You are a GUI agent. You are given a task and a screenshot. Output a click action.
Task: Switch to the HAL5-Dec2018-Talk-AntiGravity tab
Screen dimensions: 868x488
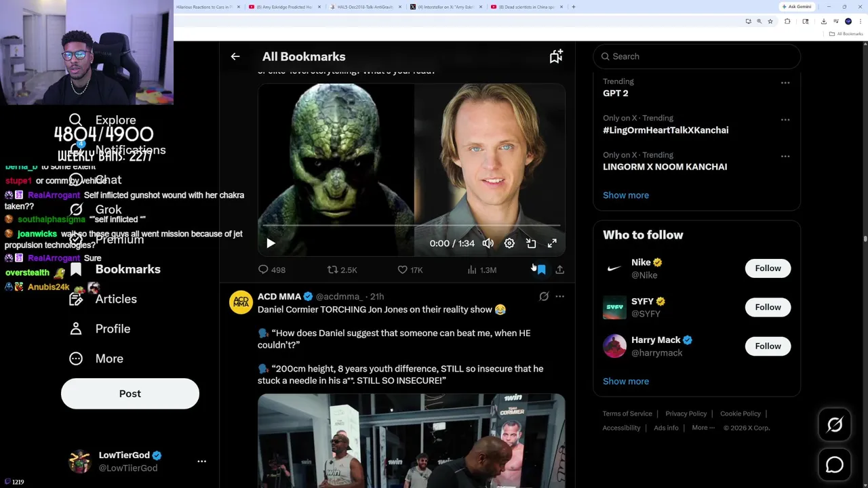pyautogui.click(x=366, y=7)
